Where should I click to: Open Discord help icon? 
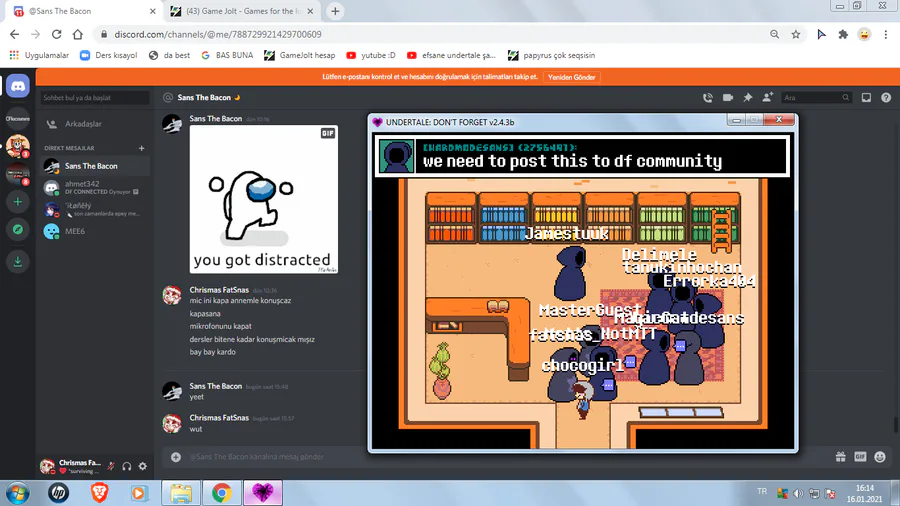(x=886, y=98)
